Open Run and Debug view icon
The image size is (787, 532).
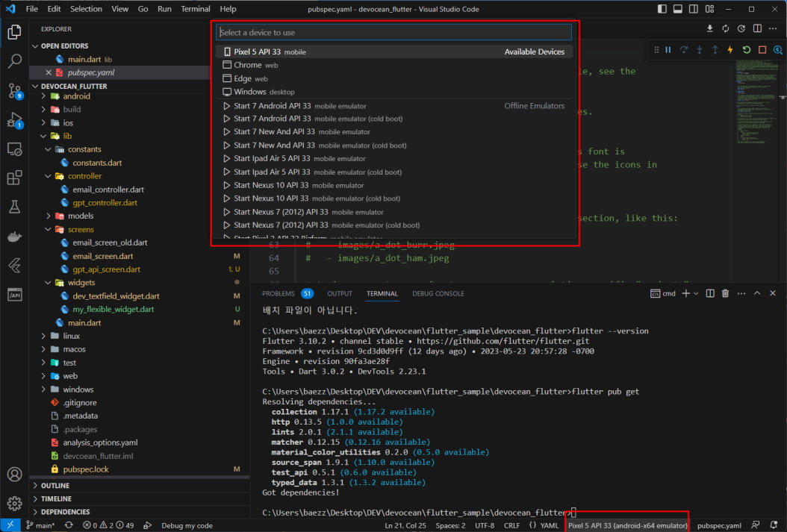tap(14, 120)
